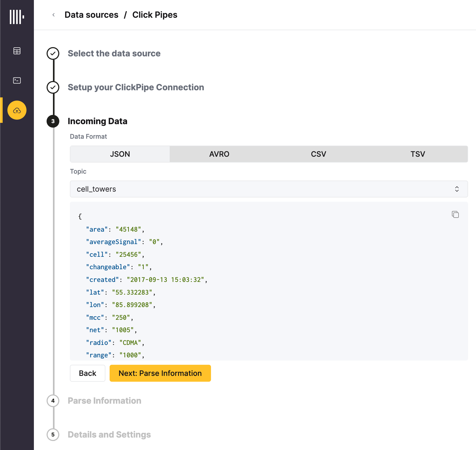
Task: Click the "area": "45148" line
Action: [115, 229]
